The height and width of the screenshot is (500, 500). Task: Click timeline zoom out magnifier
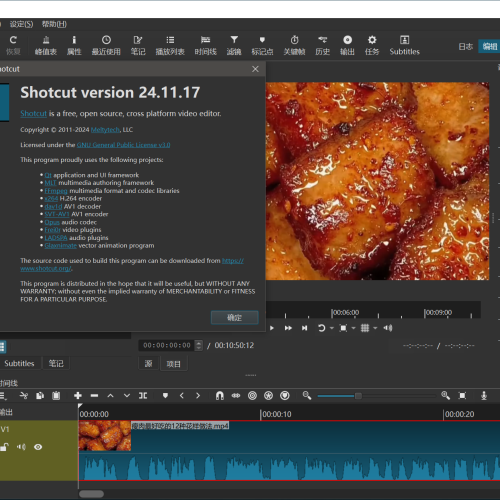pyautogui.click(x=307, y=396)
